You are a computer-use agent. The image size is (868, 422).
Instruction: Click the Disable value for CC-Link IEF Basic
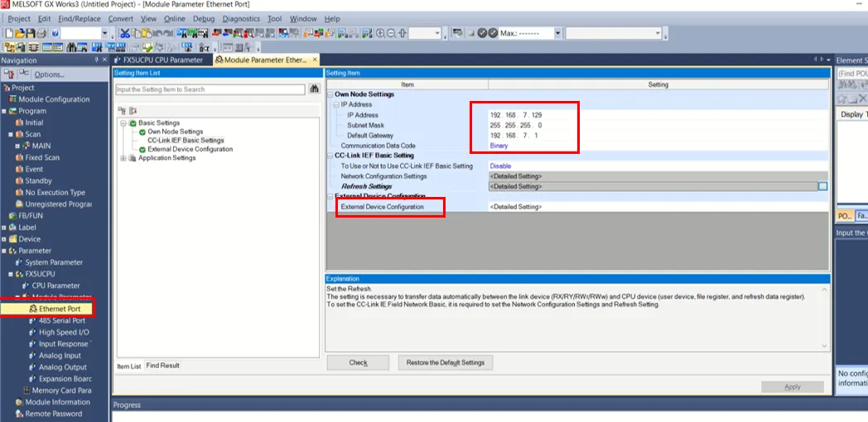tap(500, 166)
